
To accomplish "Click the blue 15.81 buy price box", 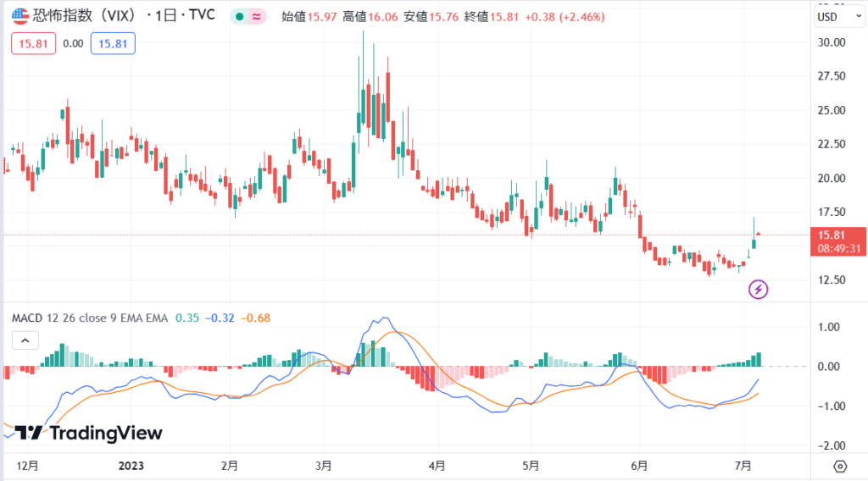I will coord(113,44).
